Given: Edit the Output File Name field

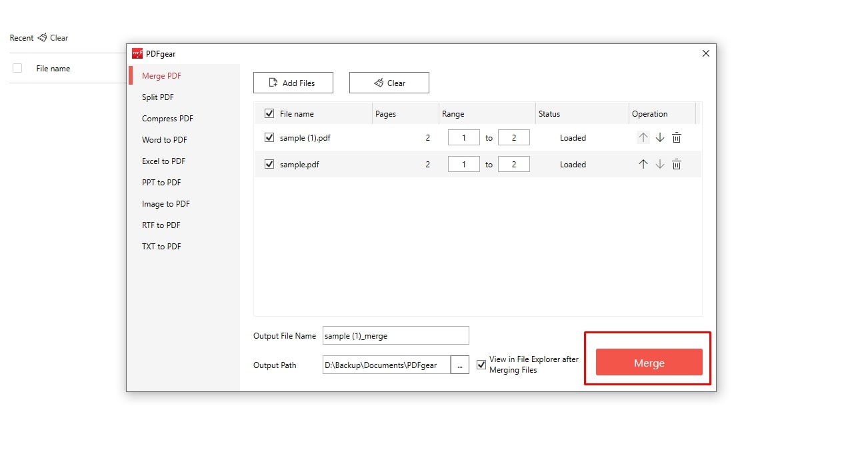Looking at the screenshot, I should [x=395, y=335].
